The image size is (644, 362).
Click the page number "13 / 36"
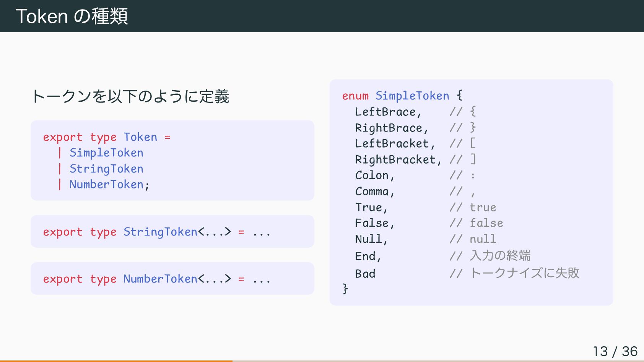[x=615, y=351]
